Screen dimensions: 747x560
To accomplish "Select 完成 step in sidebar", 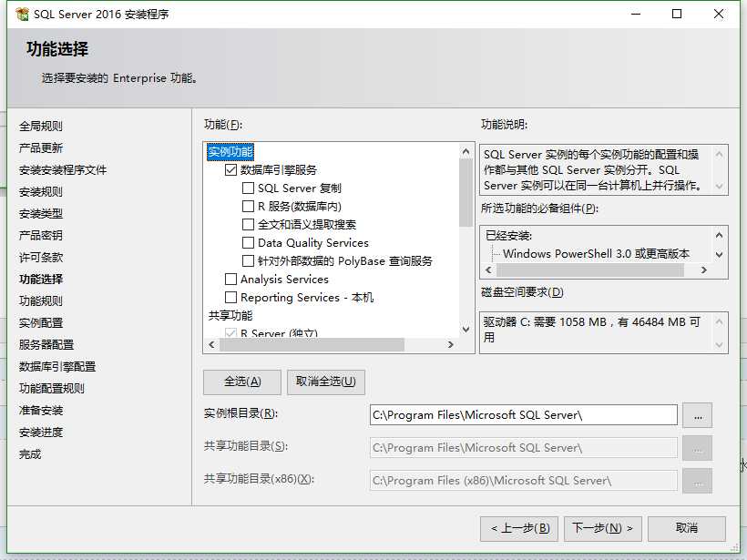I will point(30,454).
